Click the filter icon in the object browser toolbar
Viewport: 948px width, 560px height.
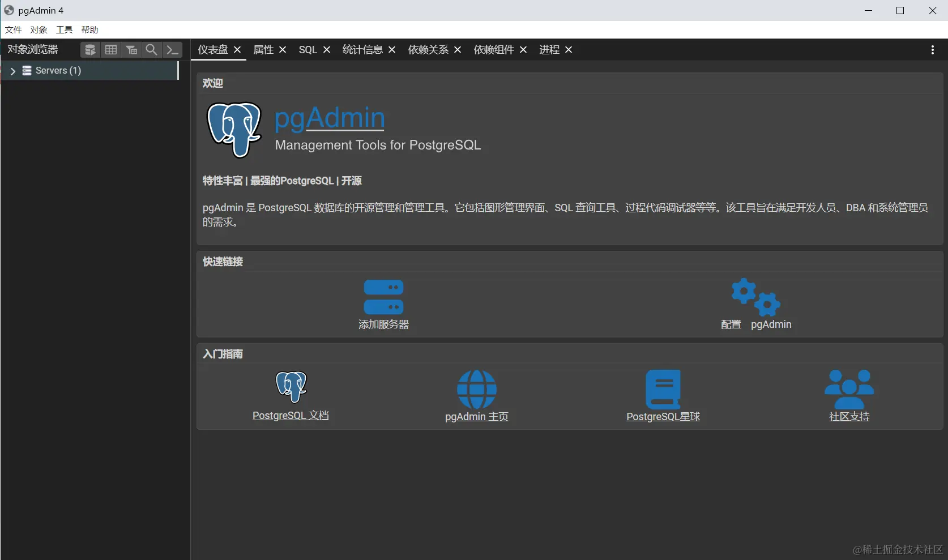point(131,50)
